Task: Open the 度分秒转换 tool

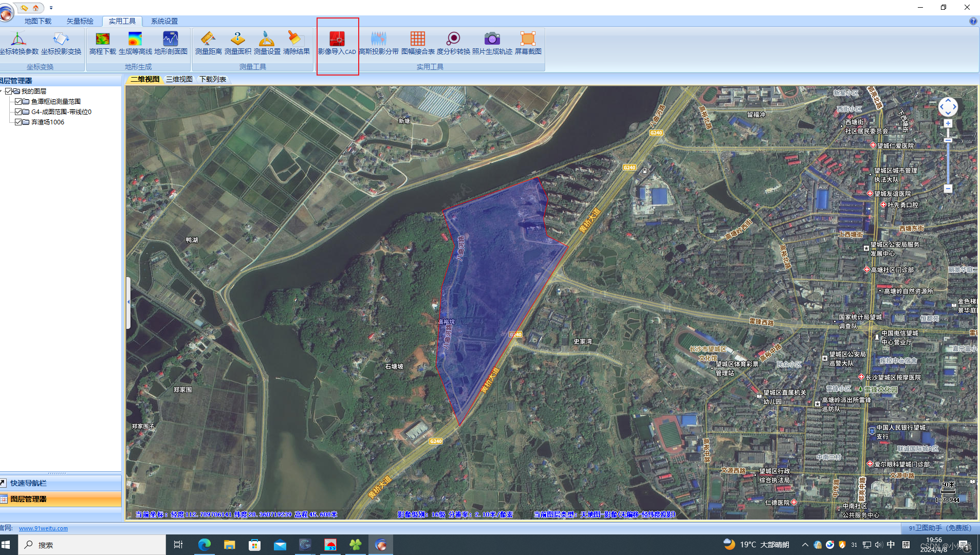Action: tap(453, 43)
